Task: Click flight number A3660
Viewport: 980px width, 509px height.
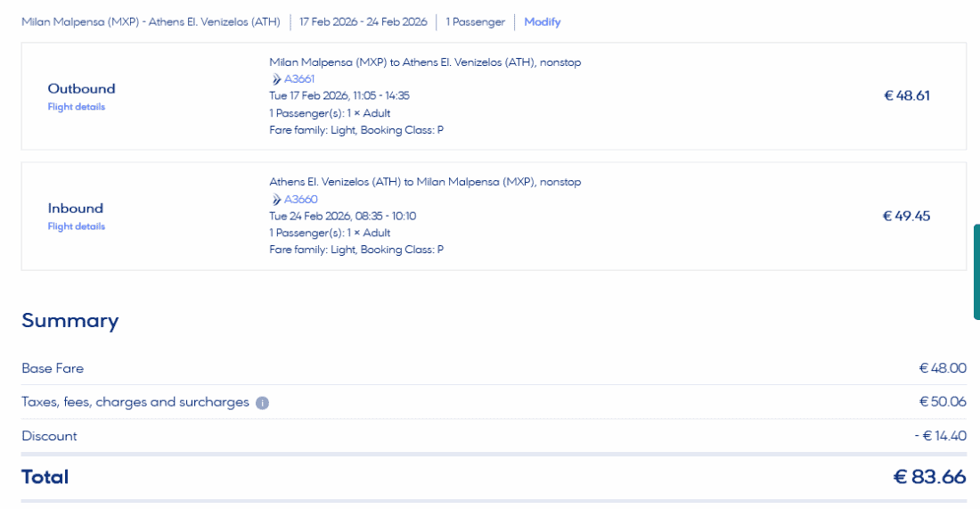Action: tap(300, 200)
